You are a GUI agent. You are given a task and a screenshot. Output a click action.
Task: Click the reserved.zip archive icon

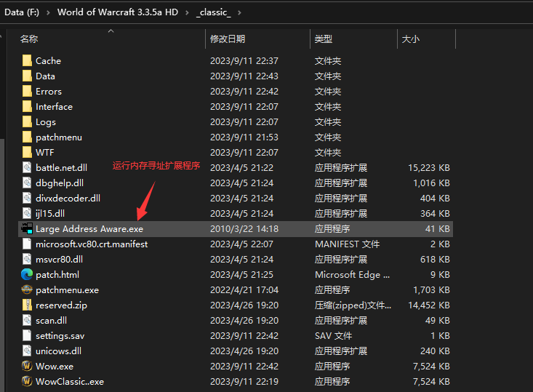(x=27, y=305)
